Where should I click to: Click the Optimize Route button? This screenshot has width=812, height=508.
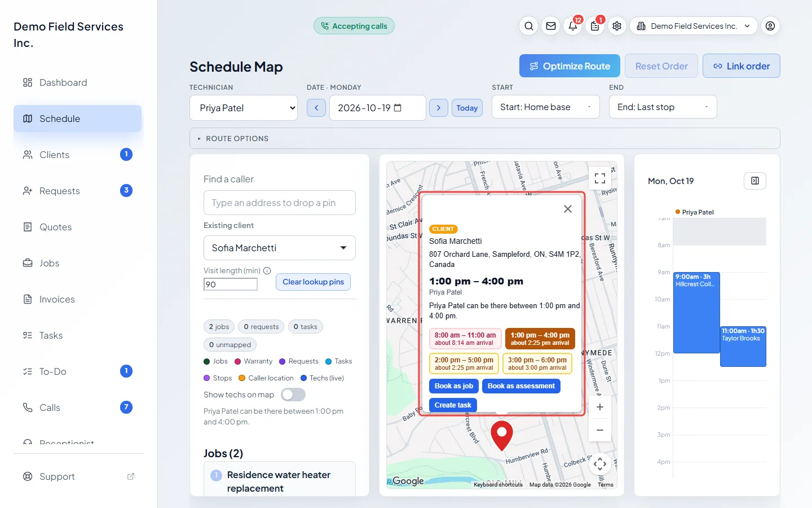pyautogui.click(x=570, y=66)
